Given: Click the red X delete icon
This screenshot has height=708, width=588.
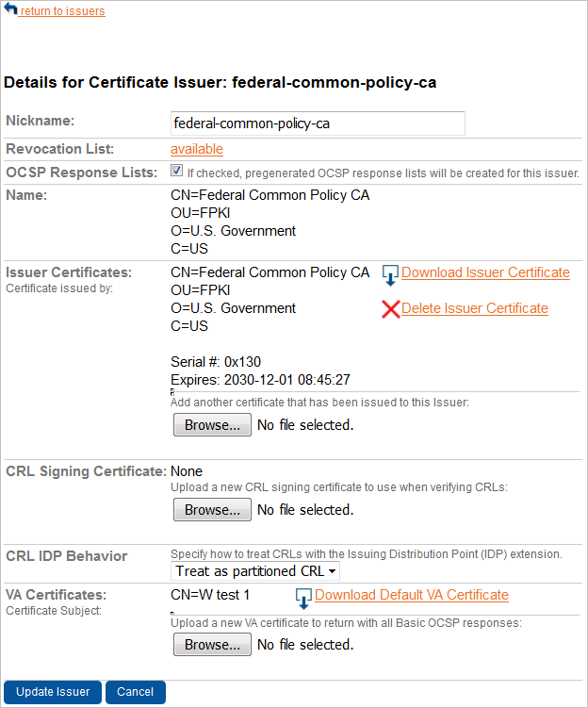Looking at the screenshot, I should point(390,308).
